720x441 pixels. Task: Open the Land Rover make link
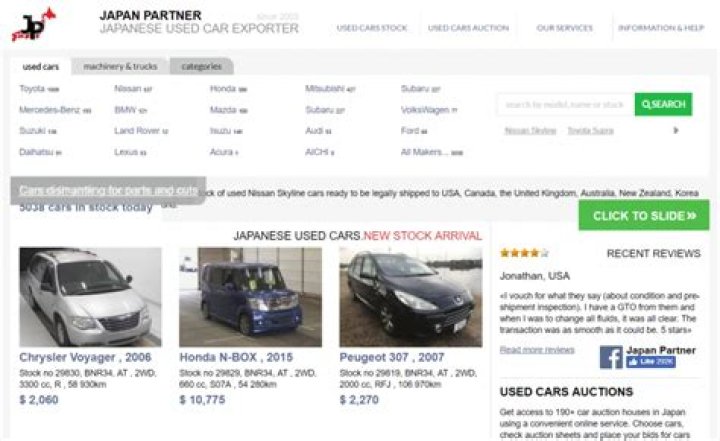(x=141, y=131)
